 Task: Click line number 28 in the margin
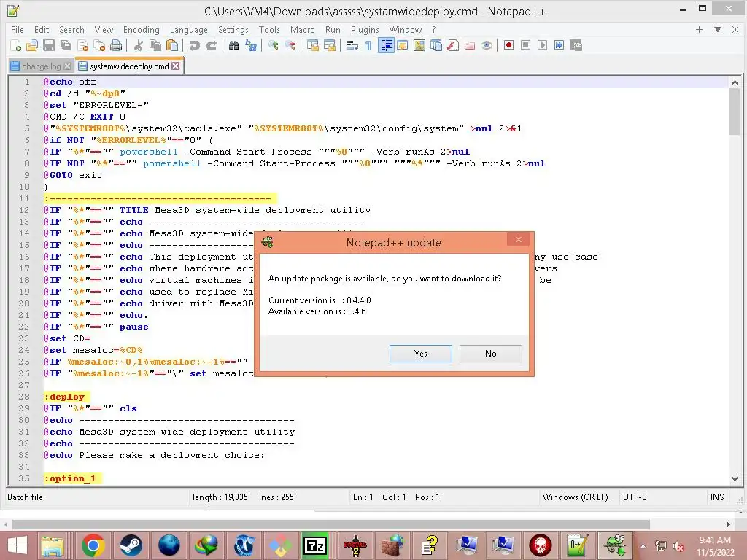pos(24,397)
